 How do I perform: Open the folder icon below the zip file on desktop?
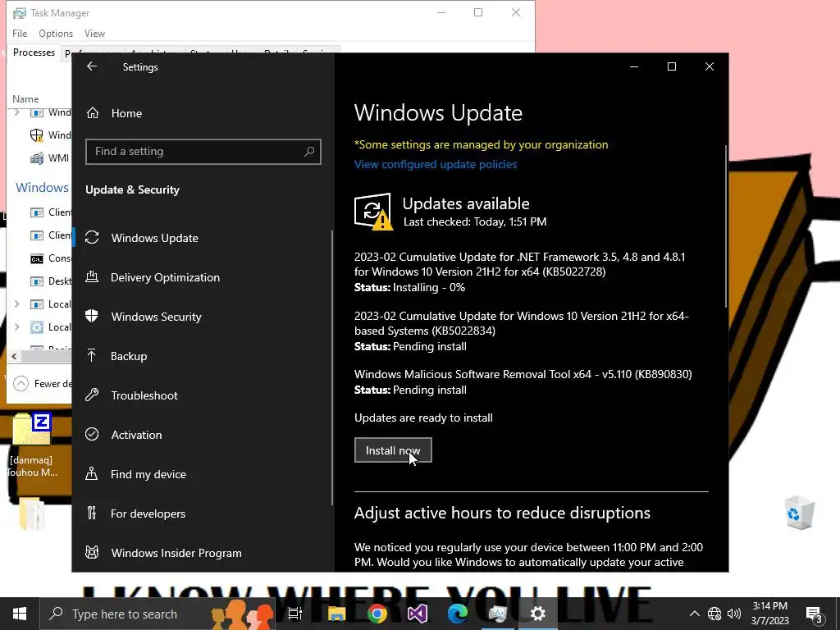click(32, 514)
